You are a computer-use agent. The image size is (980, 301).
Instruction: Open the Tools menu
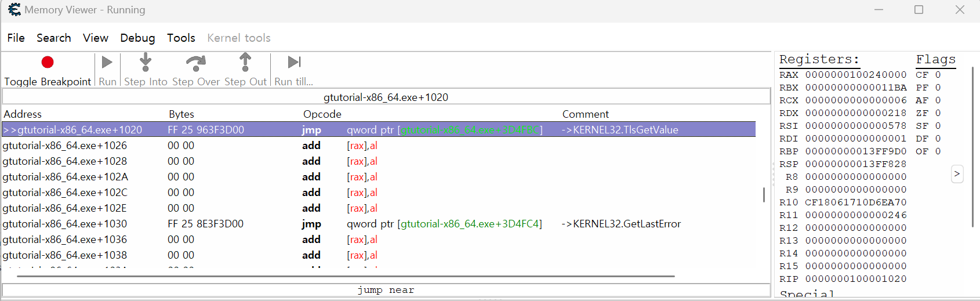click(x=181, y=38)
